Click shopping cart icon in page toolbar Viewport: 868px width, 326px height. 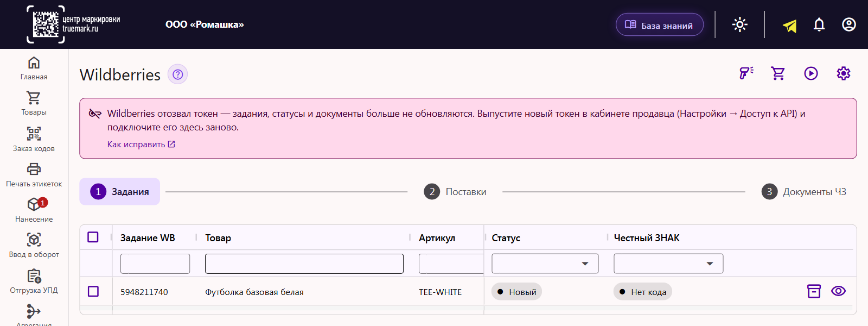(x=778, y=73)
